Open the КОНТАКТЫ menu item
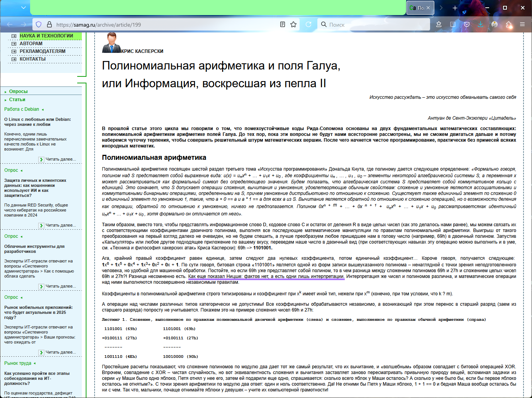Screen dimensions: 532x398 [x=32, y=59]
